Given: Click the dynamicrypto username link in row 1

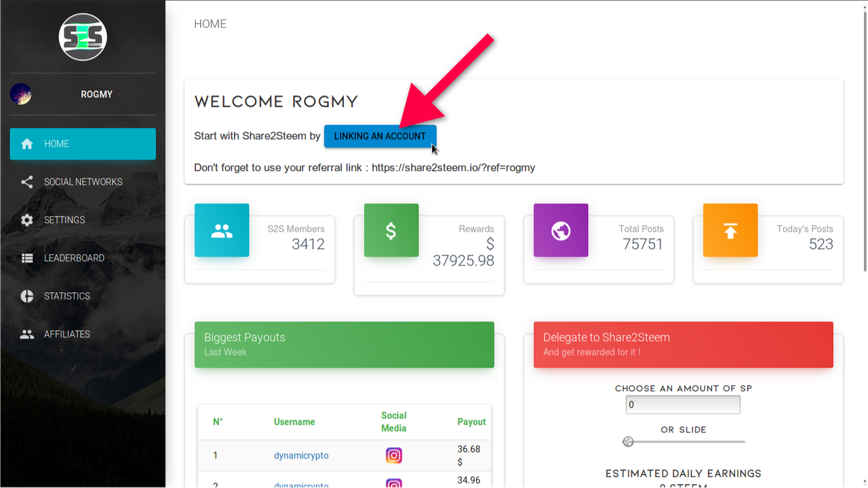Looking at the screenshot, I should pos(301,455).
